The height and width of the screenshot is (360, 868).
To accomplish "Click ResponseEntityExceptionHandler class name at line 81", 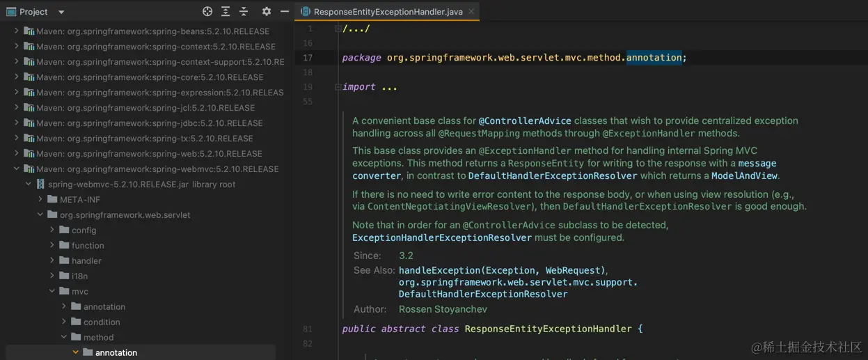I will 549,329.
